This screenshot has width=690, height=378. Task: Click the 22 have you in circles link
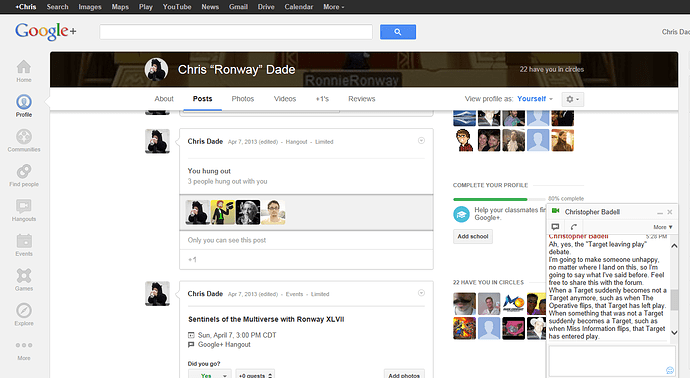[x=552, y=70]
